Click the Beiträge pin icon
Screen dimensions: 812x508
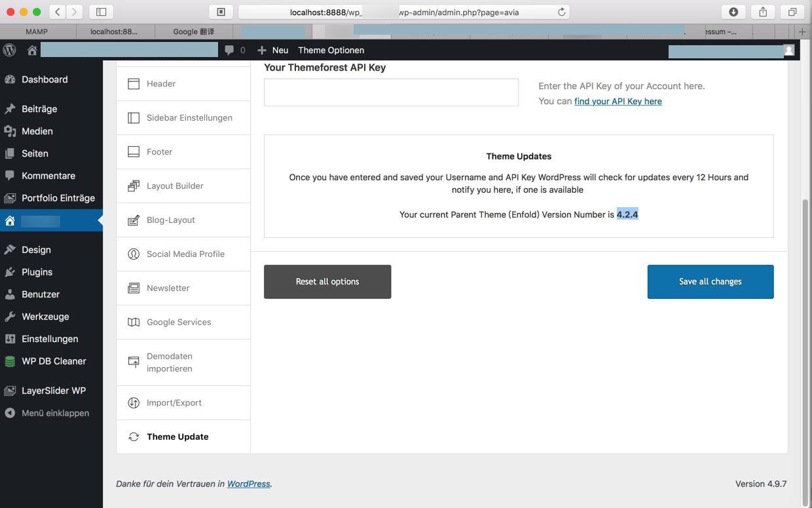[10, 109]
